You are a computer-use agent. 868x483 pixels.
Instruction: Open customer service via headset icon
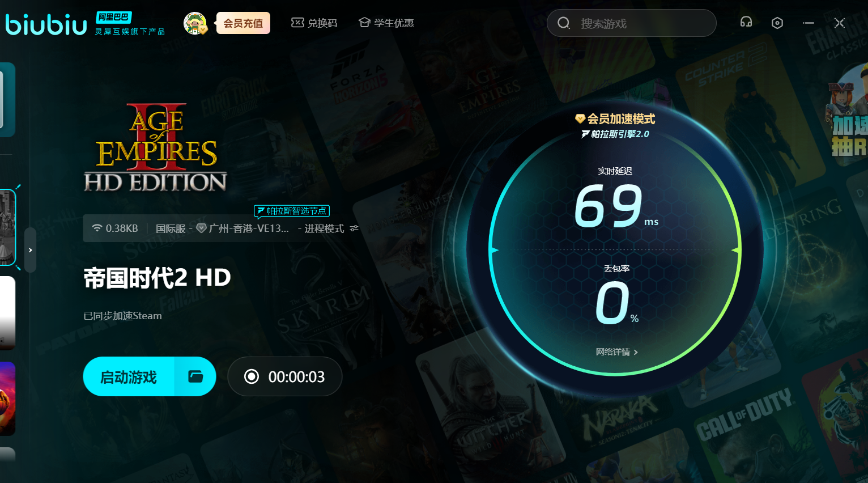pyautogui.click(x=746, y=23)
